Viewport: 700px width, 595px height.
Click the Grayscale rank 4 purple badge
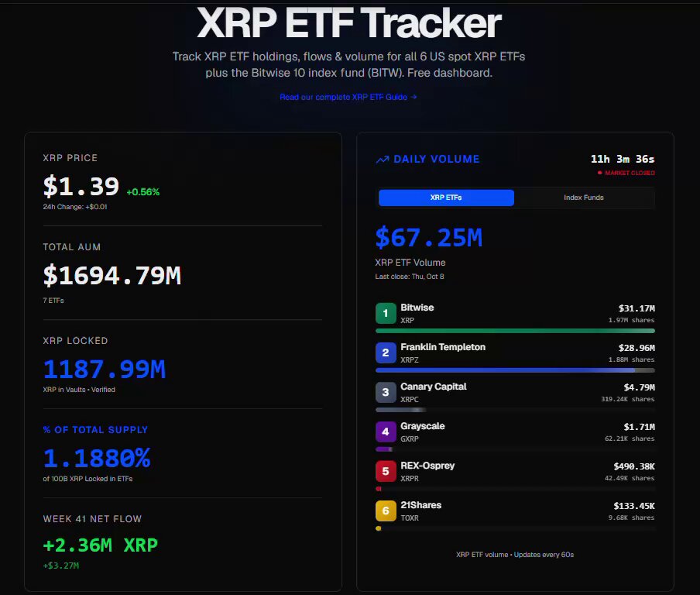[386, 432]
